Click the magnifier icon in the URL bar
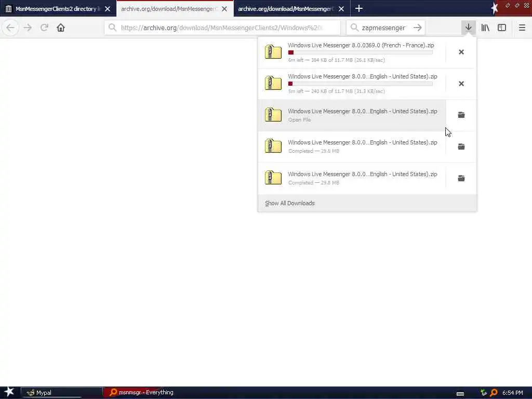Viewport: 532px width, 399px height. tap(112, 28)
